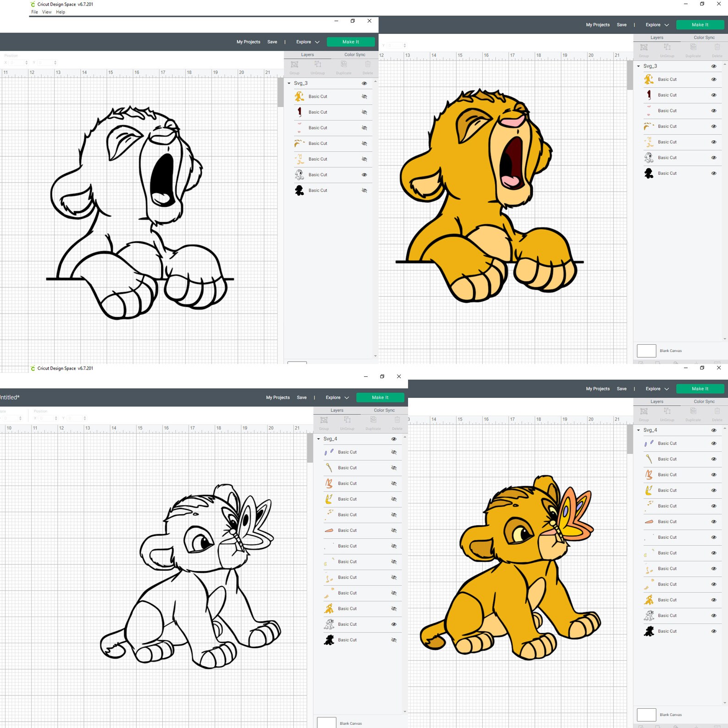Click Blank Canvas swatch in top-right window

(x=646, y=351)
